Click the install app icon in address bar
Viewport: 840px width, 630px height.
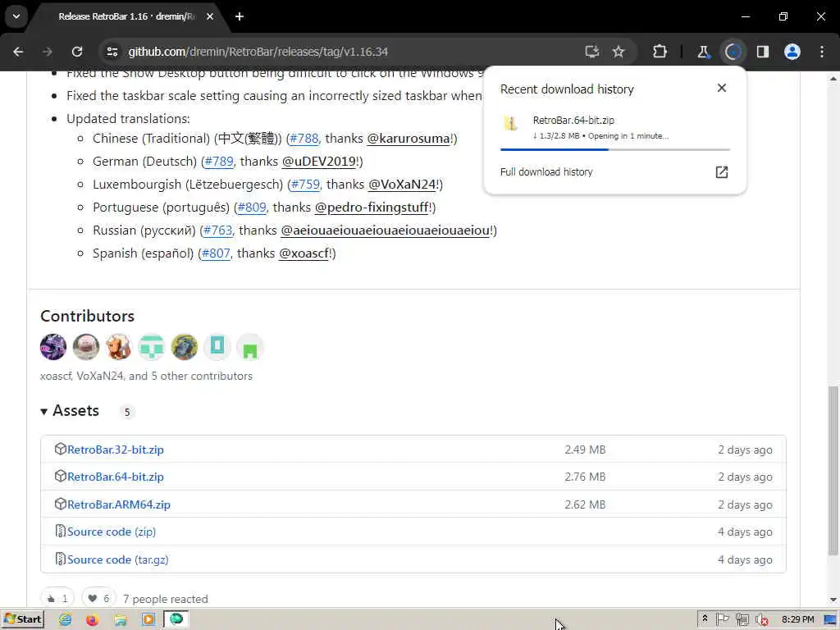592,52
